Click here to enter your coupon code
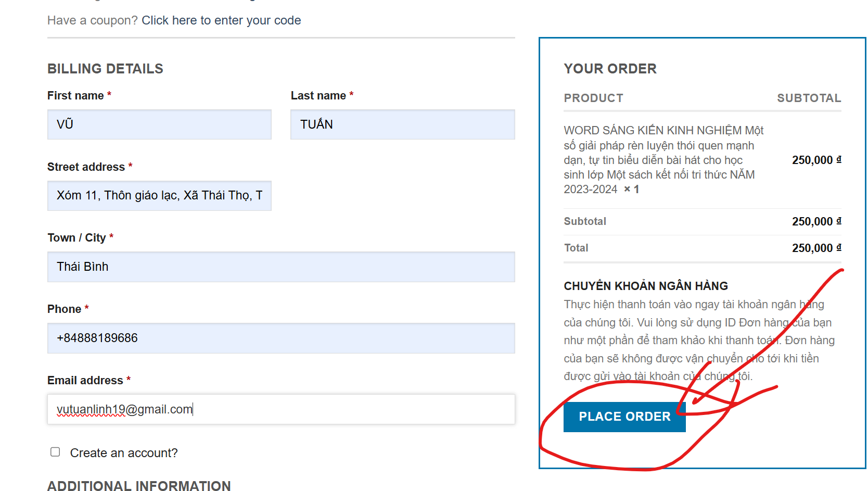868x491 pixels. (221, 20)
